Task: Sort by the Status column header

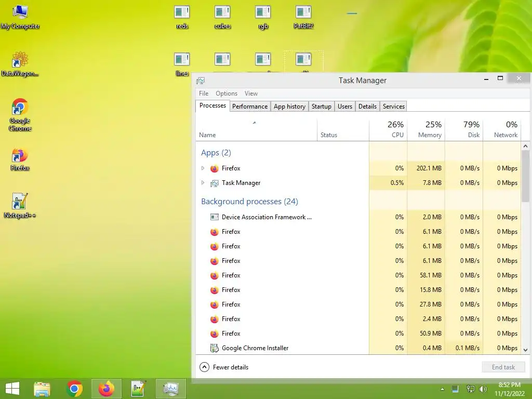Action: [343, 129]
